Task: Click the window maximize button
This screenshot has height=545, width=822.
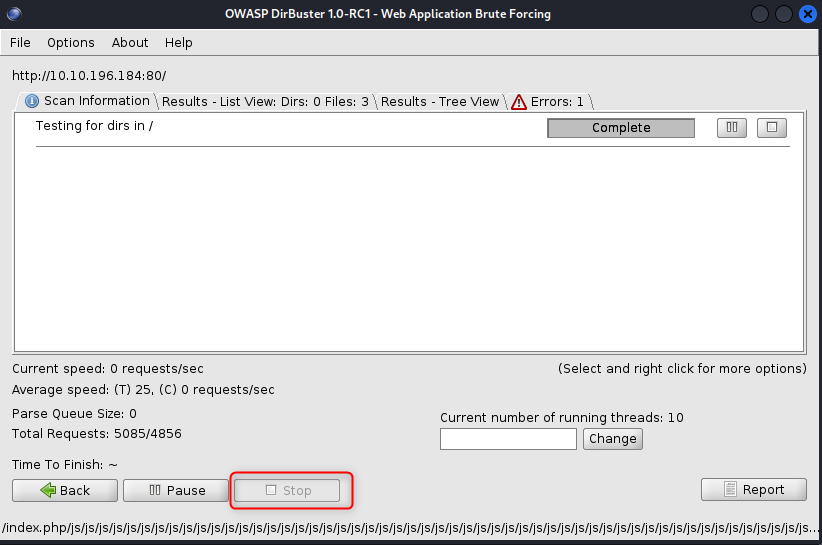Action: tap(783, 14)
